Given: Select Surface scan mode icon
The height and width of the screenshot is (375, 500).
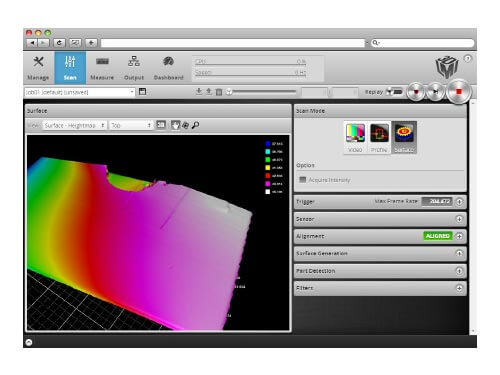Looking at the screenshot, I should [x=404, y=133].
